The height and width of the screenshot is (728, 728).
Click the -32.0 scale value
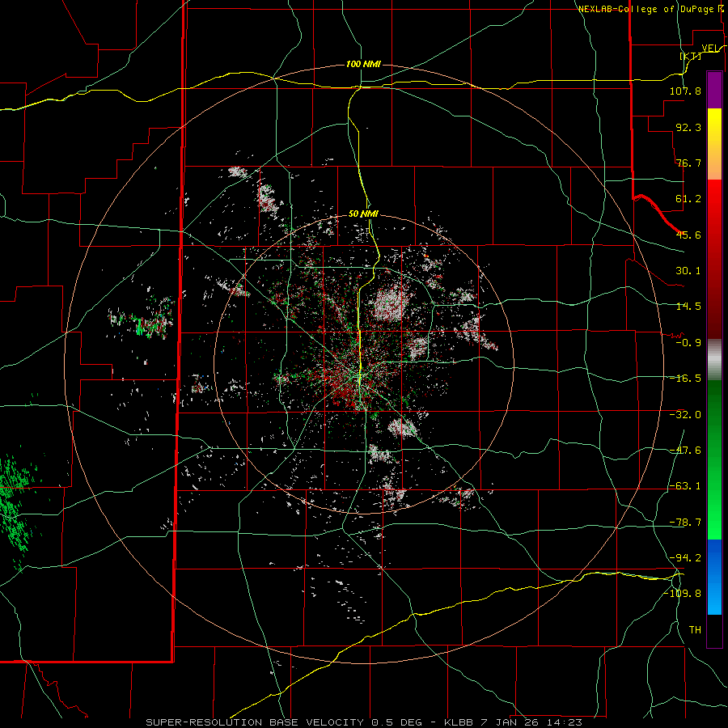pyautogui.click(x=685, y=415)
